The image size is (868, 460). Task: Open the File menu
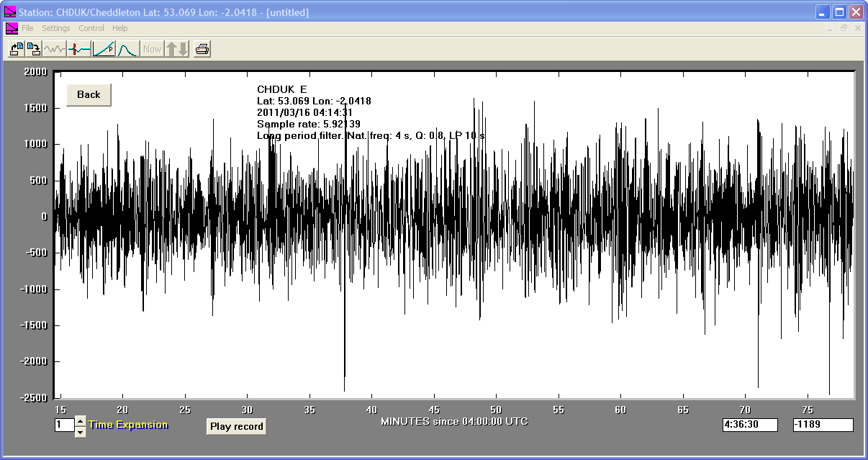(x=27, y=28)
